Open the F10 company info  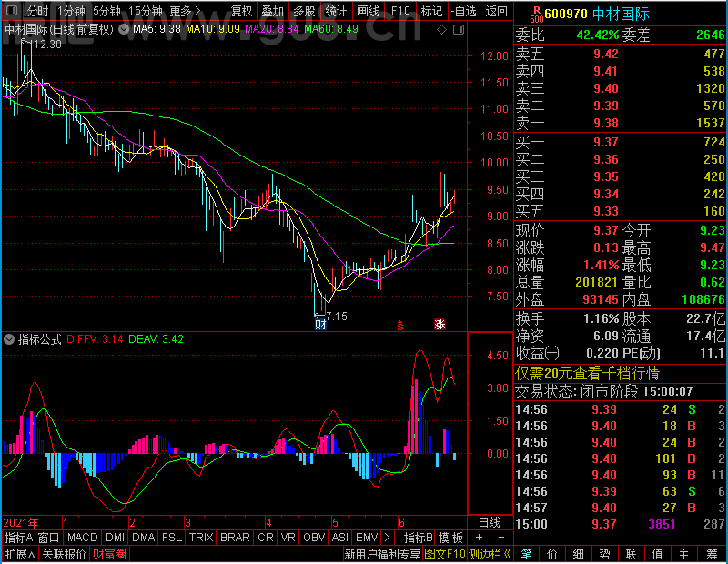coord(400,11)
